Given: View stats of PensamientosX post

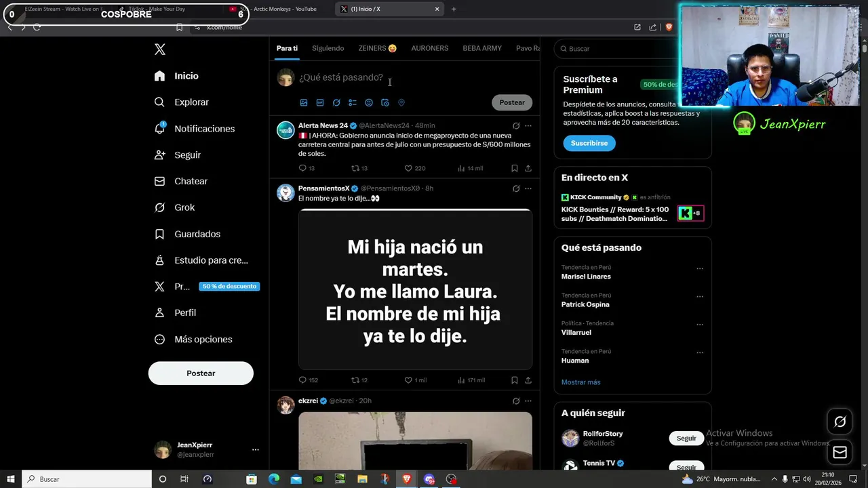Looking at the screenshot, I should [x=471, y=380].
